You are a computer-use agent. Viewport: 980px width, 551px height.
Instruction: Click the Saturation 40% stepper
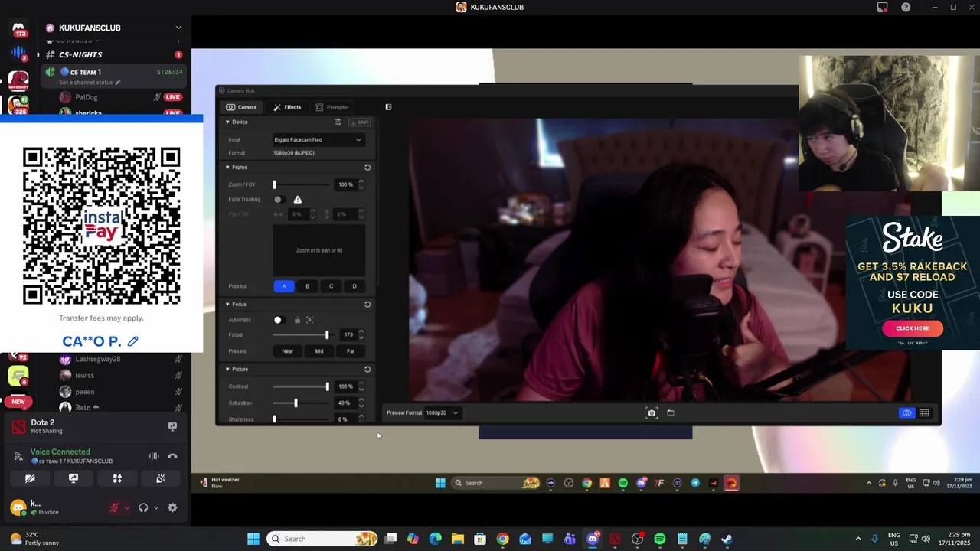click(361, 403)
